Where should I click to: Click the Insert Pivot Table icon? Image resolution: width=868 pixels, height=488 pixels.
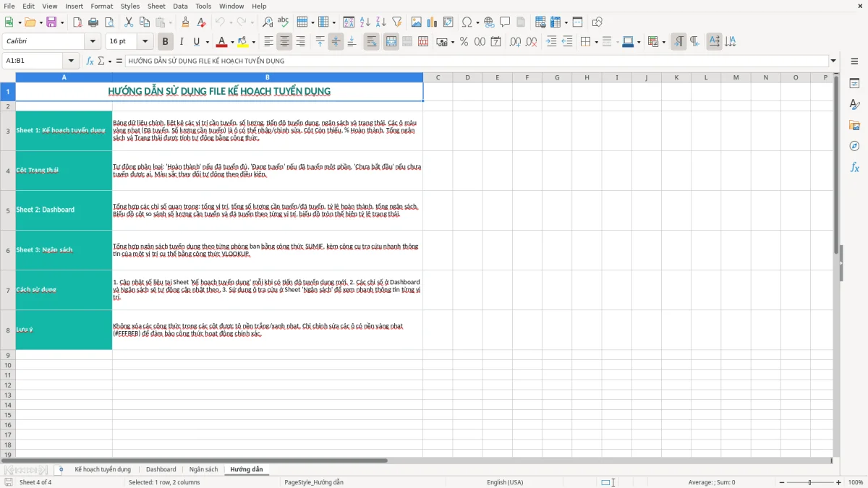(448, 22)
